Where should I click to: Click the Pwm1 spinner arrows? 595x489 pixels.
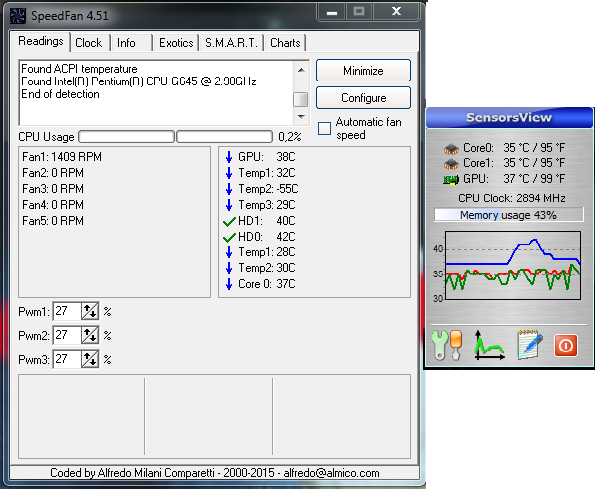click(90, 311)
